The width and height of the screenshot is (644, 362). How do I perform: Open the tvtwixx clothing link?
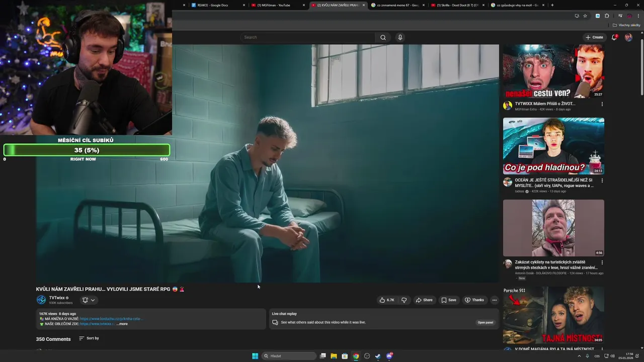97,324
